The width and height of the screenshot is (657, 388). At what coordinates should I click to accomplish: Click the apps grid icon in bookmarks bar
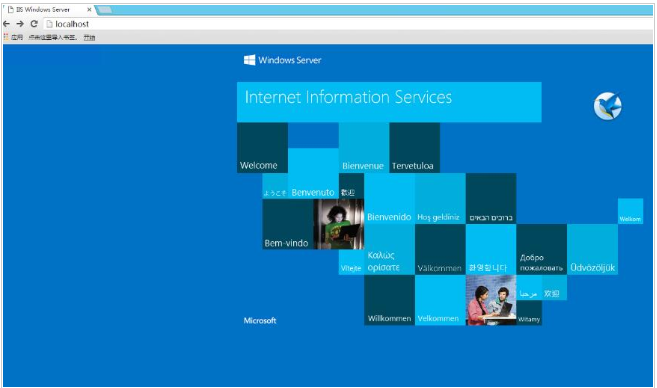tap(6, 37)
